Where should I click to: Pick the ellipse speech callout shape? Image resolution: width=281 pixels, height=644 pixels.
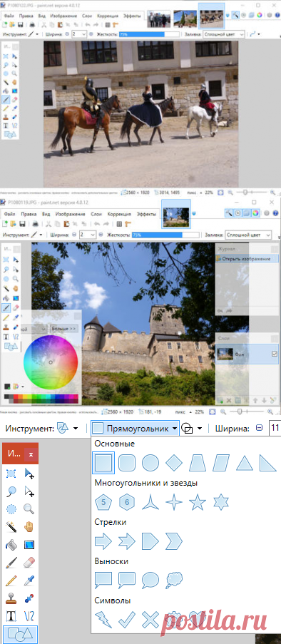click(x=150, y=580)
